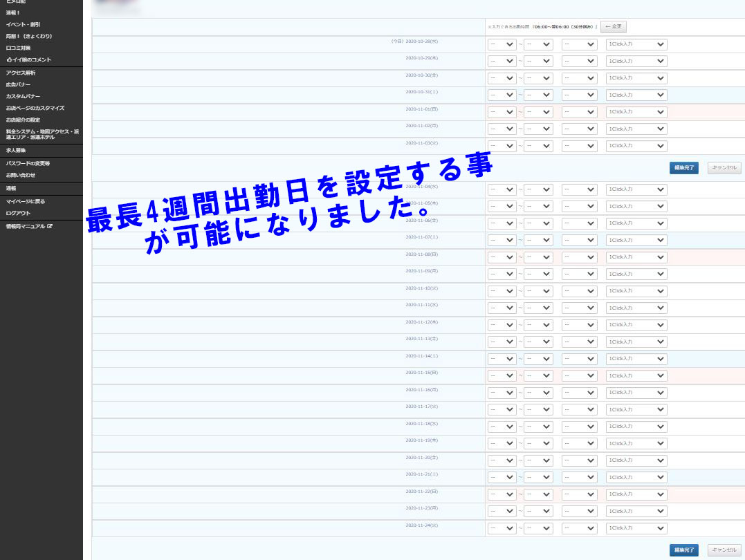Open the start-time dropdown for 2020-11-13
Screen dimensions: 745x560
click(x=502, y=342)
